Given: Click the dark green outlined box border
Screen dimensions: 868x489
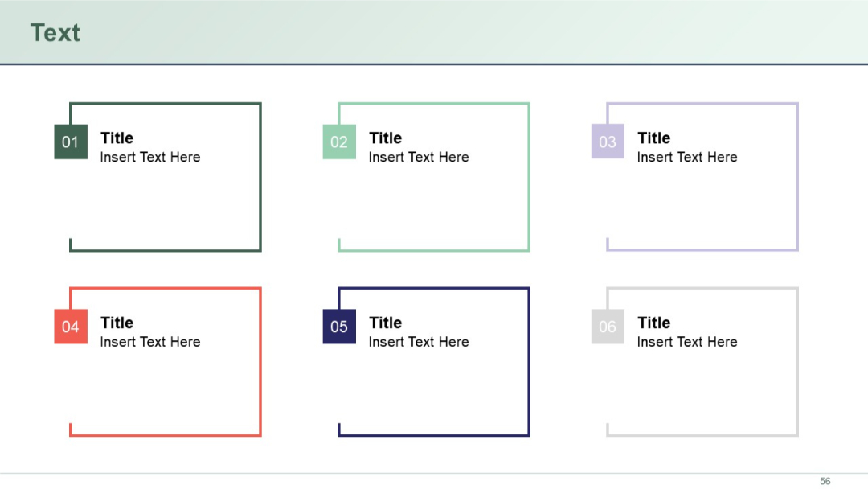Looking at the screenshot, I should point(165,102).
